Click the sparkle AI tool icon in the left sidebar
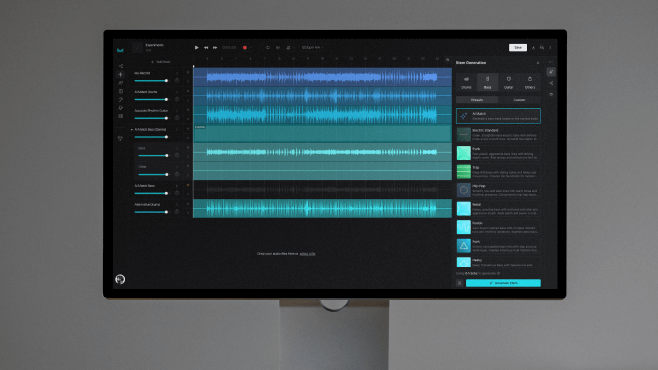Image resolution: width=658 pixels, height=370 pixels. pos(121,75)
